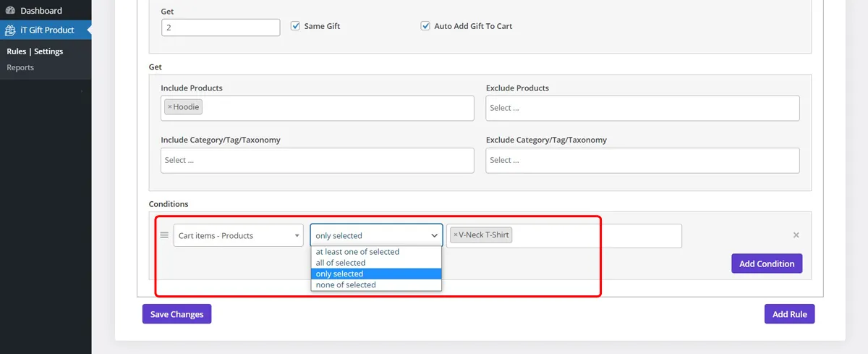
Task: Click the Add Condition button
Action: click(x=767, y=264)
